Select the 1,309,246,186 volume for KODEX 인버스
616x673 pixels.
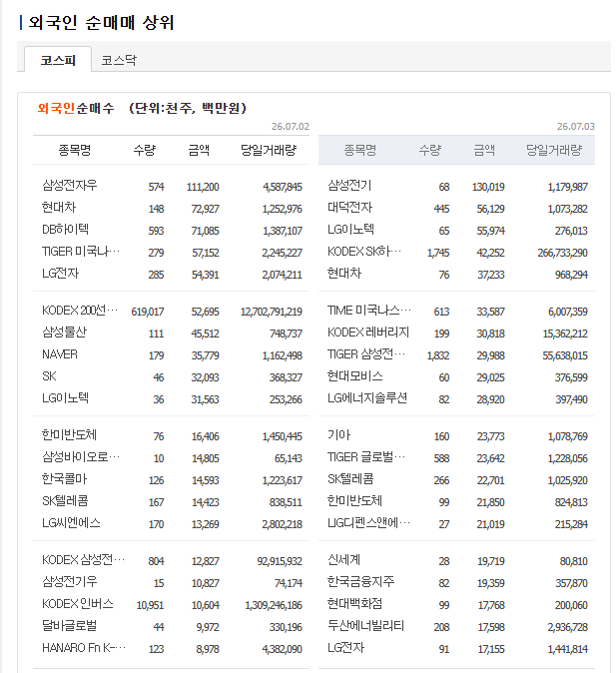(x=274, y=605)
